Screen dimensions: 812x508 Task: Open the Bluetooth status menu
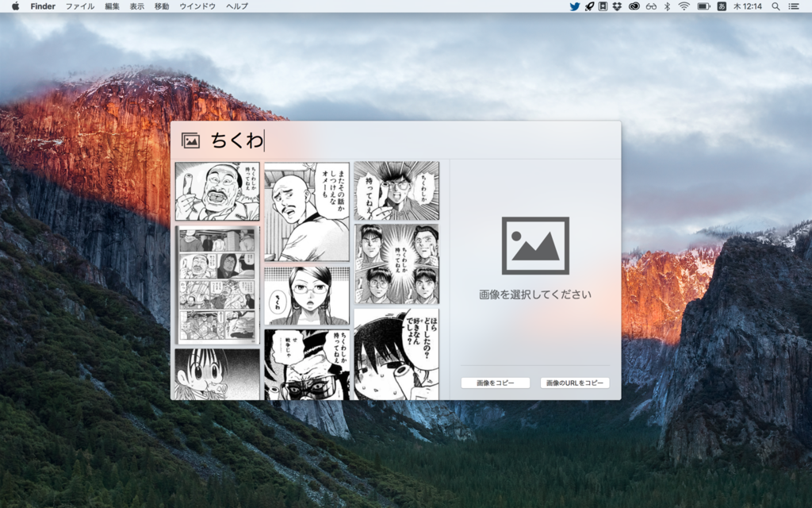coord(667,6)
